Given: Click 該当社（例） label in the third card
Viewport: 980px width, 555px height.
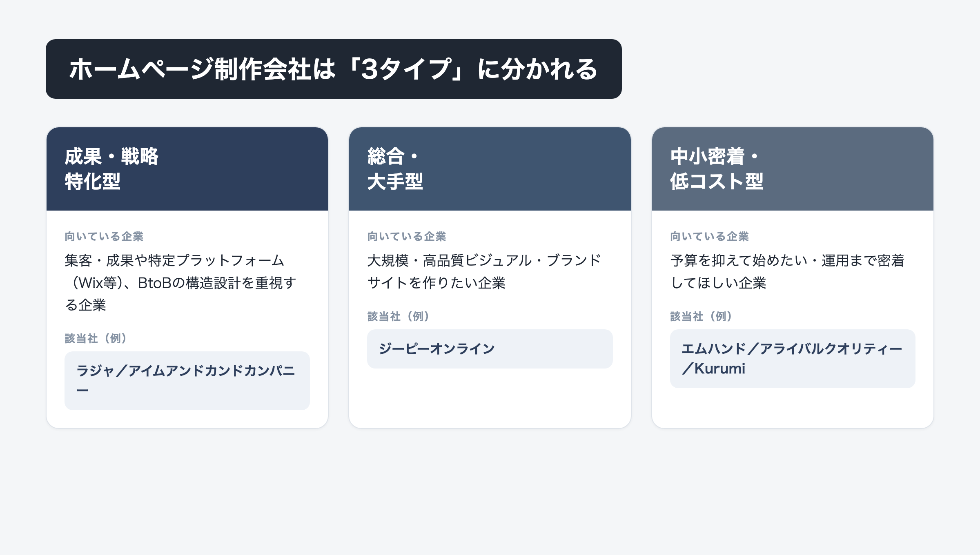Looking at the screenshot, I should 702,316.
